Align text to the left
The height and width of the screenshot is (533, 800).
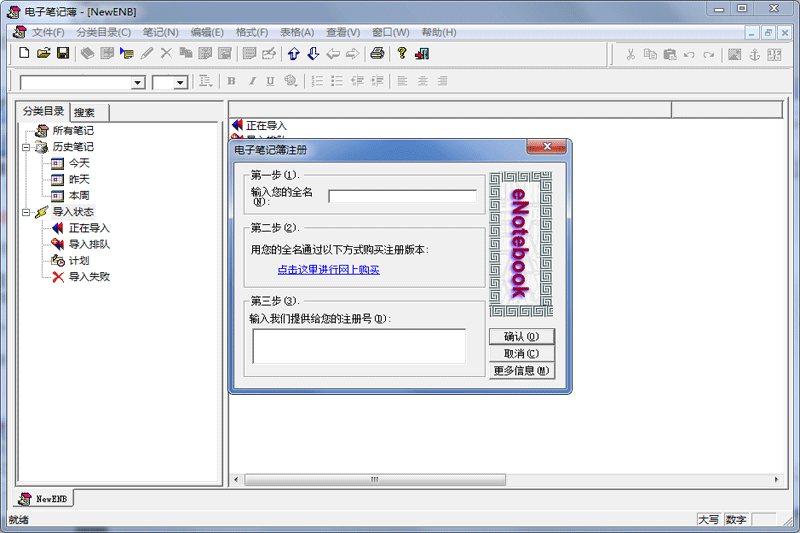(403, 81)
